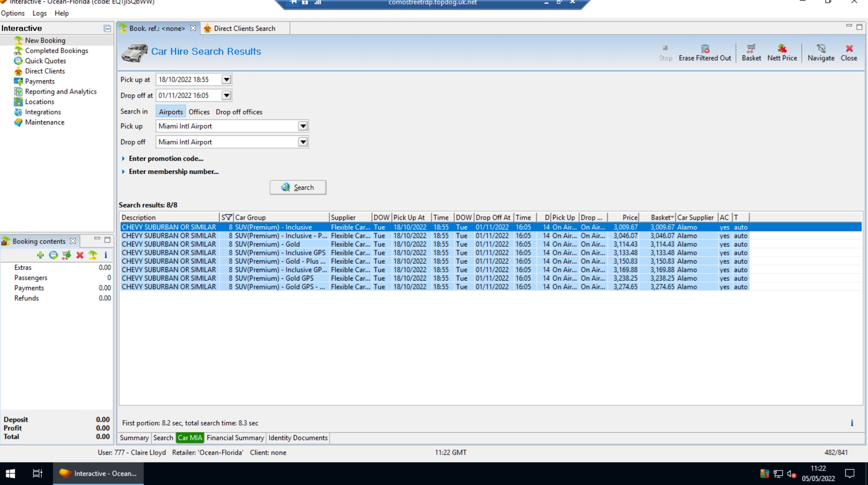Click the cart with green arrow in Booking contents
The height and width of the screenshot is (485, 868).
tap(67, 255)
